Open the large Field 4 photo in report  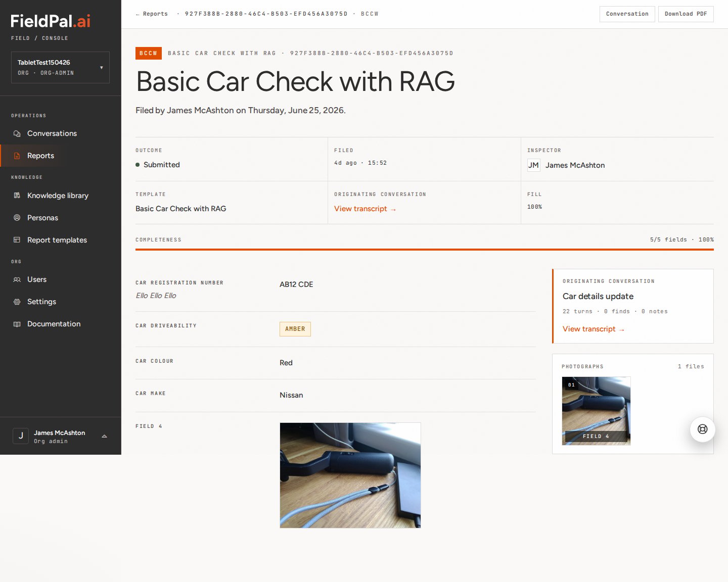(x=350, y=475)
